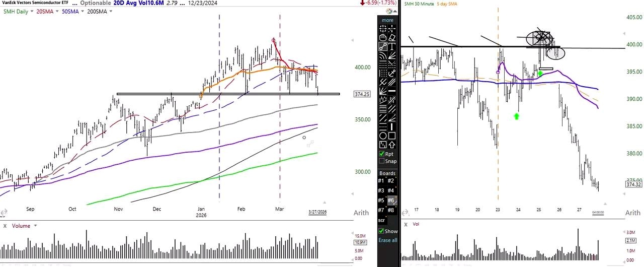Open the color palette icon above toolbar
Image resolution: width=644 pixels, height=267 pixels.
tap(388, 11)
